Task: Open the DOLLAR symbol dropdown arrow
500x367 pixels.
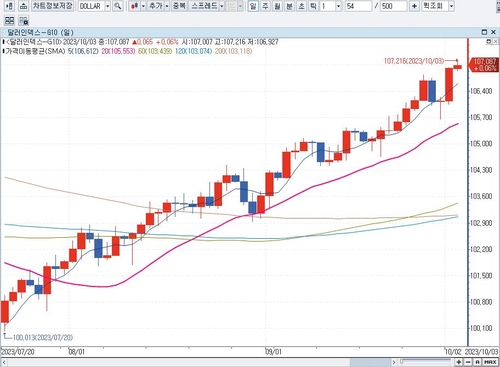Action: (107, 6)
